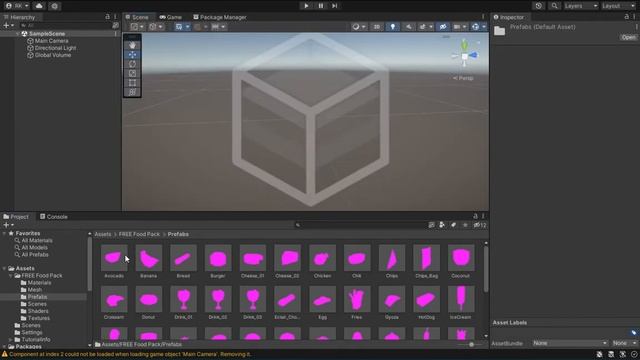Select the Avocado prefab thumbnail

tap(114, 258)
